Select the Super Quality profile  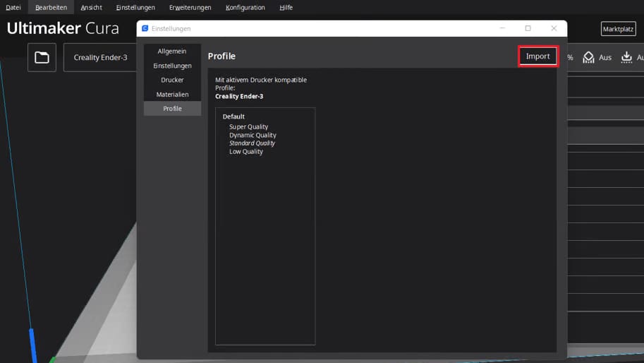click(x=248, y=126)
